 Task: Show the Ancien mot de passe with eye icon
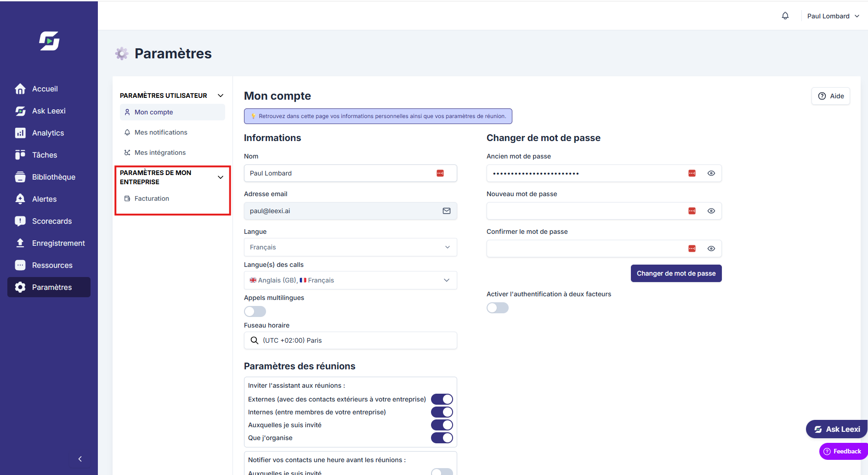point(711,173)
